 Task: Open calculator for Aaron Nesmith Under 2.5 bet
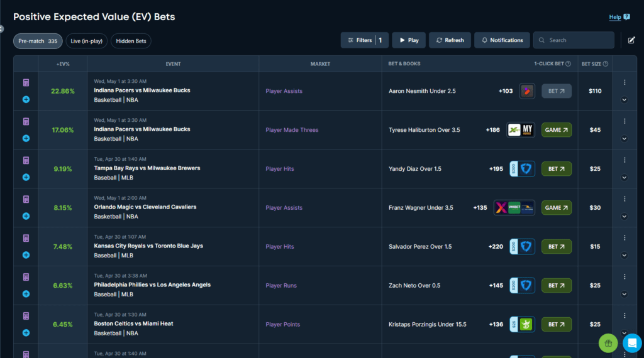tap(26, 83)
